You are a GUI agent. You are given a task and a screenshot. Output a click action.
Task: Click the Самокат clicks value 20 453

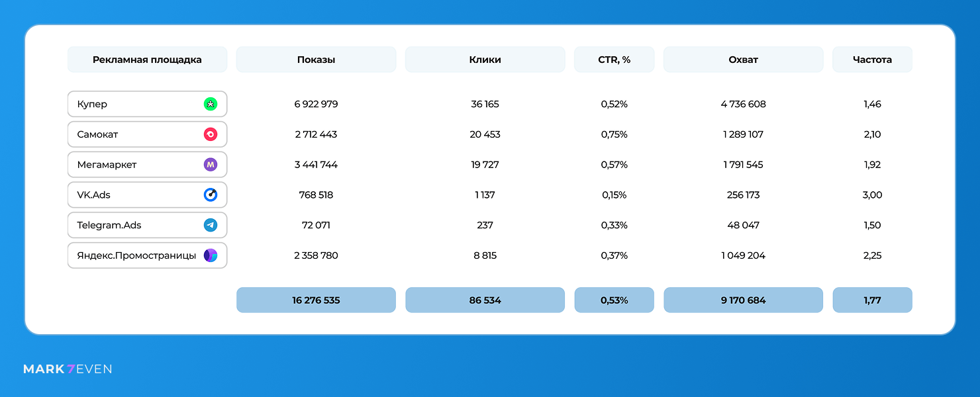485,135
